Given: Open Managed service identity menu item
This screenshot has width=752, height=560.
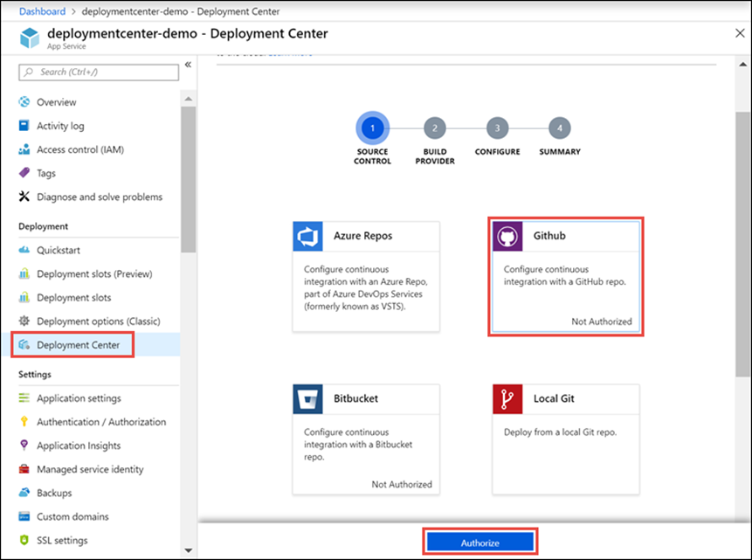Looking at the screenshot, I should pyautogui.click(x=91, y=469).
